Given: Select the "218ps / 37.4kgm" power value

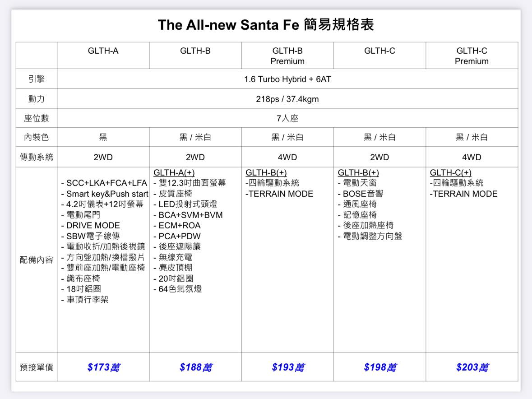Looking at the screenshot, I should [287, 99].
